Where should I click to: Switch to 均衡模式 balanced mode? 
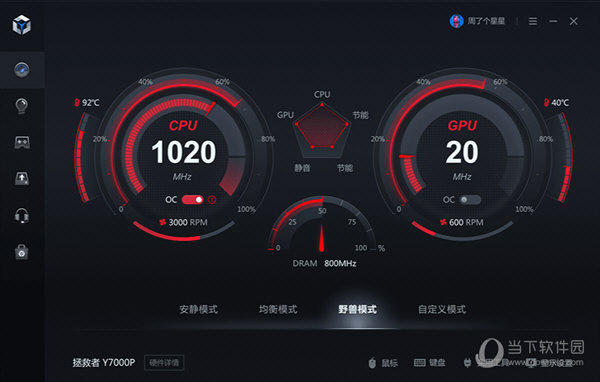278,309
